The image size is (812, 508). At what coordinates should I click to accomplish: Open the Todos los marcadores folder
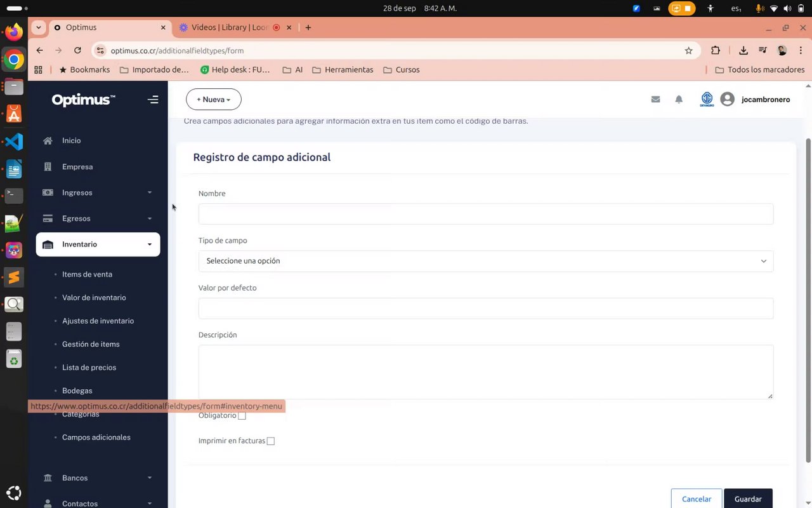tap(759, 70)
